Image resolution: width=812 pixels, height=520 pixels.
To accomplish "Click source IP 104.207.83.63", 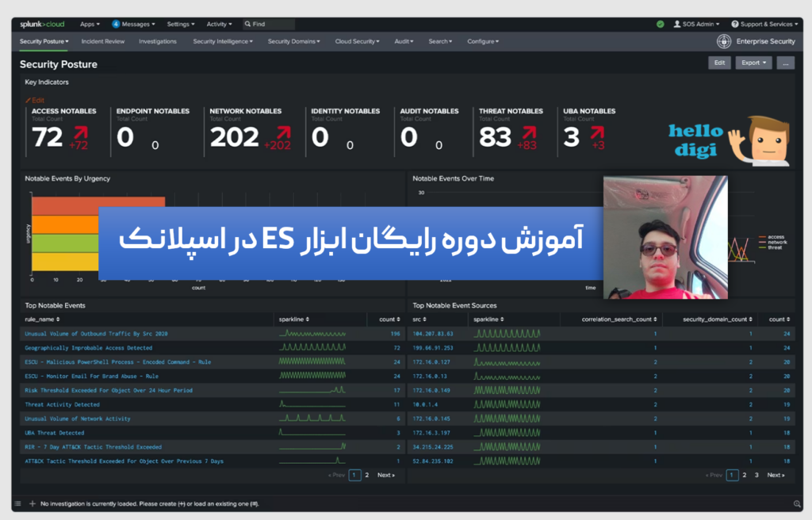I will (x=433, y=334).
